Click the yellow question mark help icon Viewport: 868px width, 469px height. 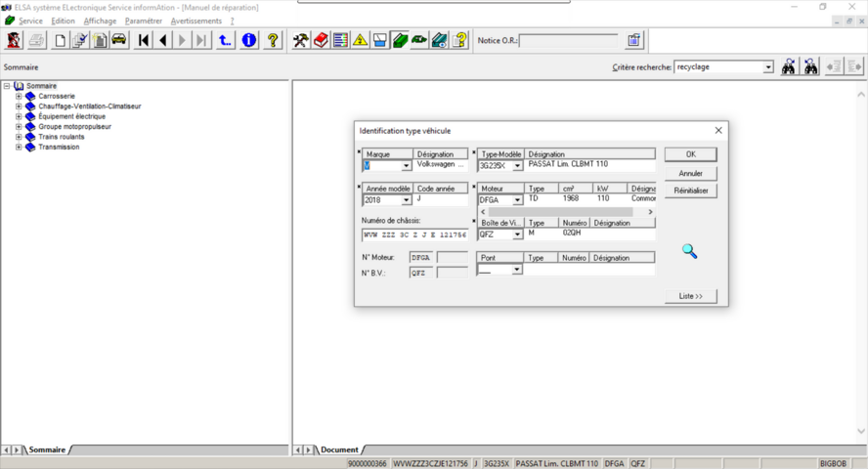click(x=273, y=40)
